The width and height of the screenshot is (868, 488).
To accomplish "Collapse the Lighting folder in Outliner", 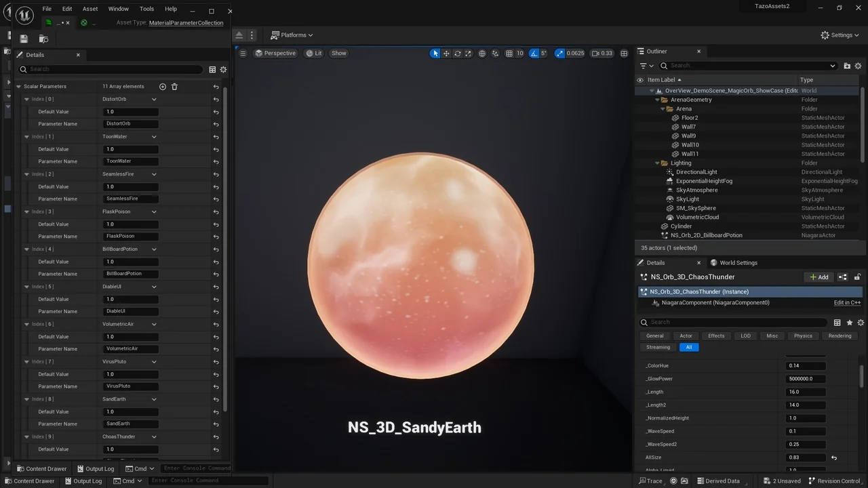I will click(656, 163).
